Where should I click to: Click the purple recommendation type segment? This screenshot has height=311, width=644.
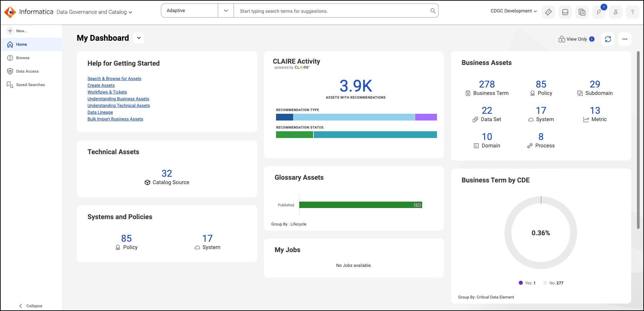pyautogui.click(x=426, y=117)
